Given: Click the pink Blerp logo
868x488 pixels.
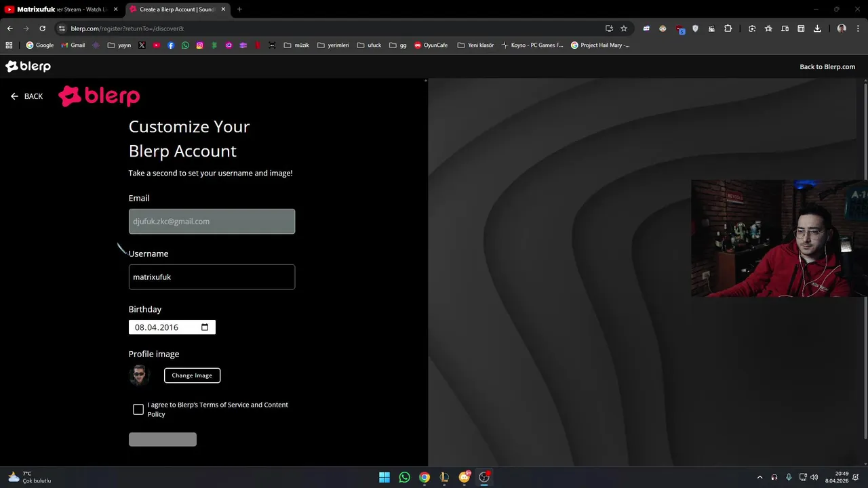Looking at the screenshot, I should [99, 96].
